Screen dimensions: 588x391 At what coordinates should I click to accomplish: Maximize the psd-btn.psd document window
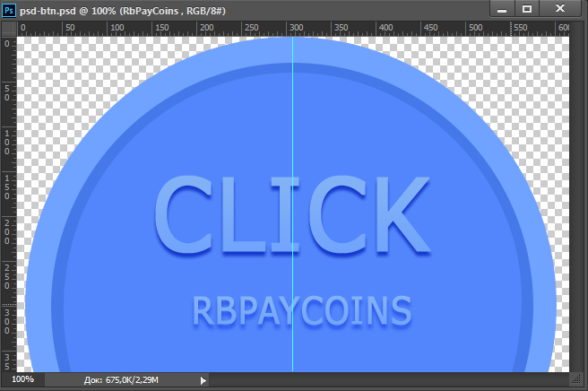pos(527,8)
